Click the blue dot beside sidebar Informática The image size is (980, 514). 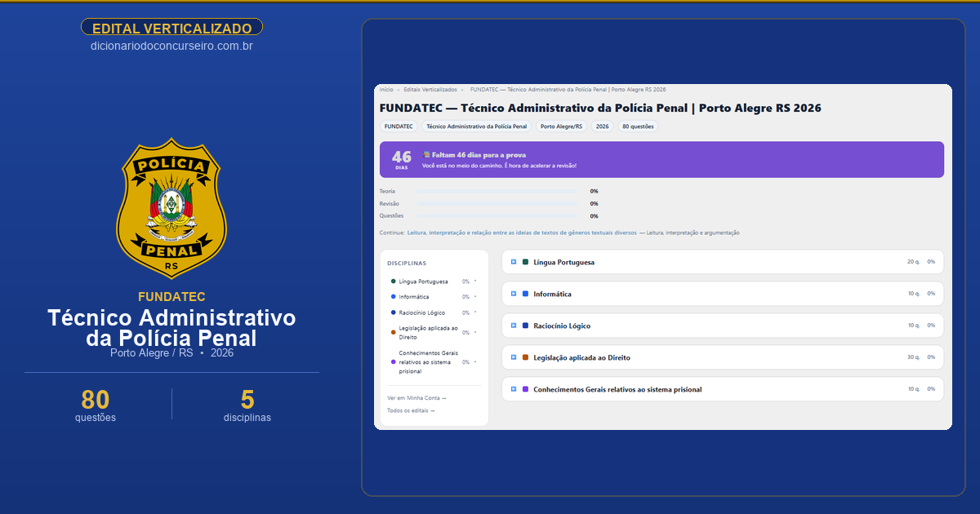(393, 297)
